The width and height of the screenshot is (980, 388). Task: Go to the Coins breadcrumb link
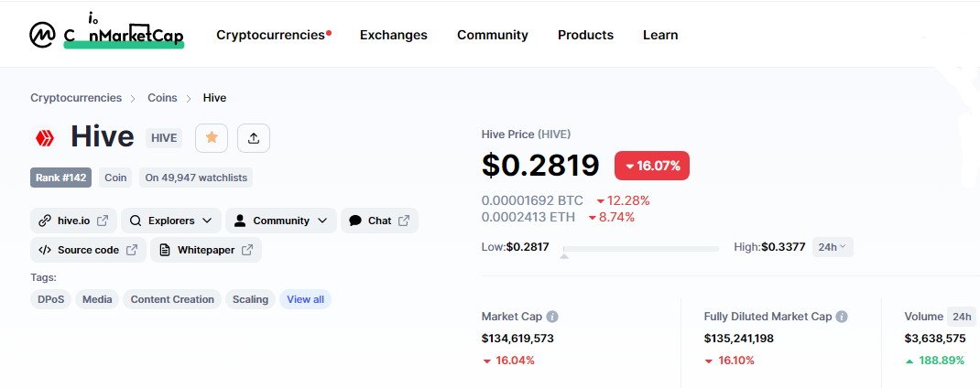click(162, 98)
